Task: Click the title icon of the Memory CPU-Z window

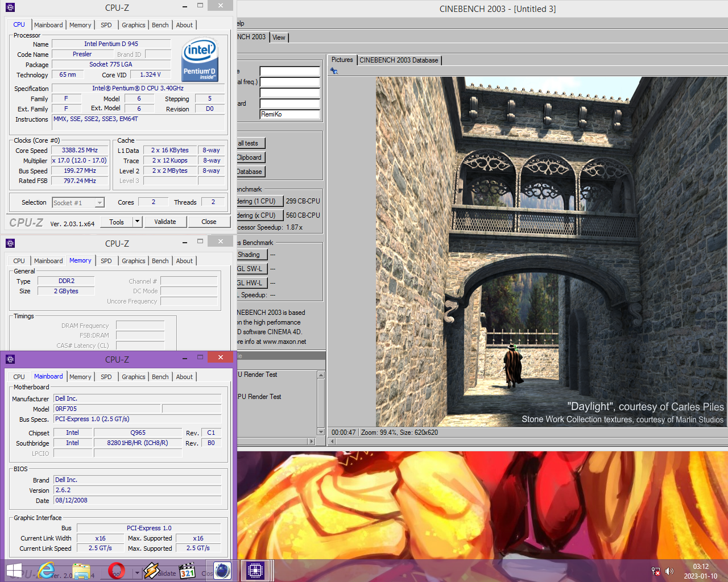Action: click(10, 243)
